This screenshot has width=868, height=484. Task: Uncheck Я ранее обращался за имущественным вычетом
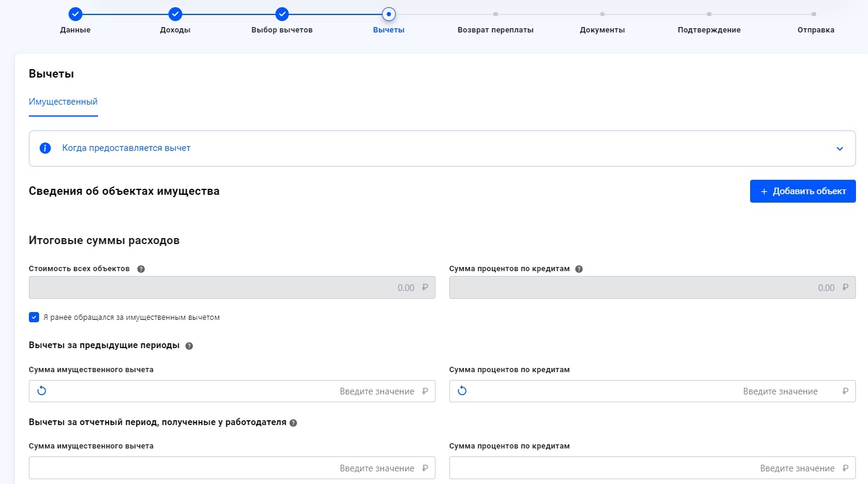34,317
